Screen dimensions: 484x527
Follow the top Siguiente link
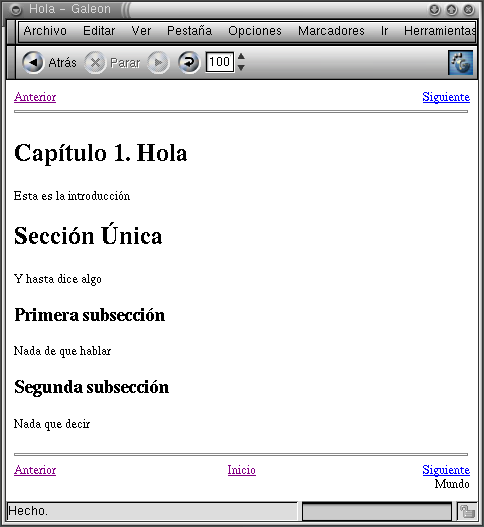[446, 97]
